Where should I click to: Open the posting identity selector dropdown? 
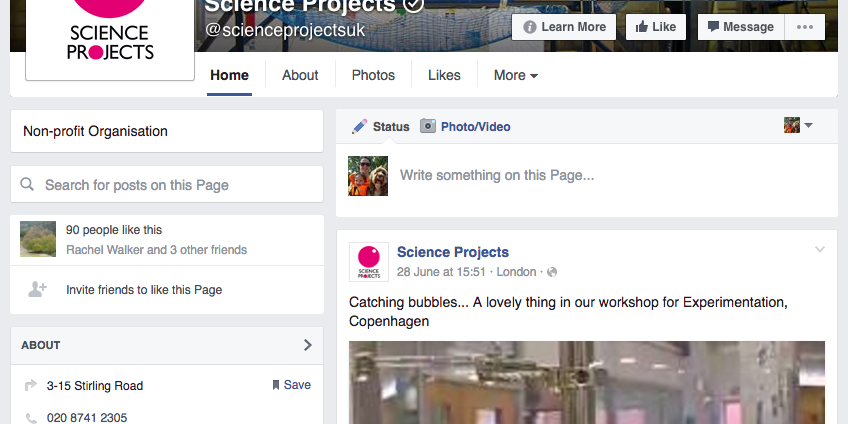[798, 126]
